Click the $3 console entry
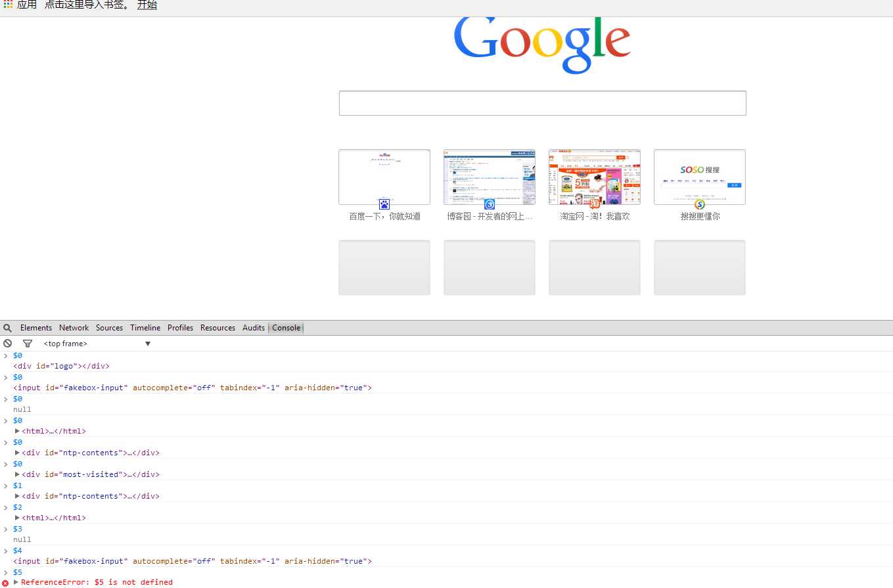893x588 pixels. coord(18,529)
